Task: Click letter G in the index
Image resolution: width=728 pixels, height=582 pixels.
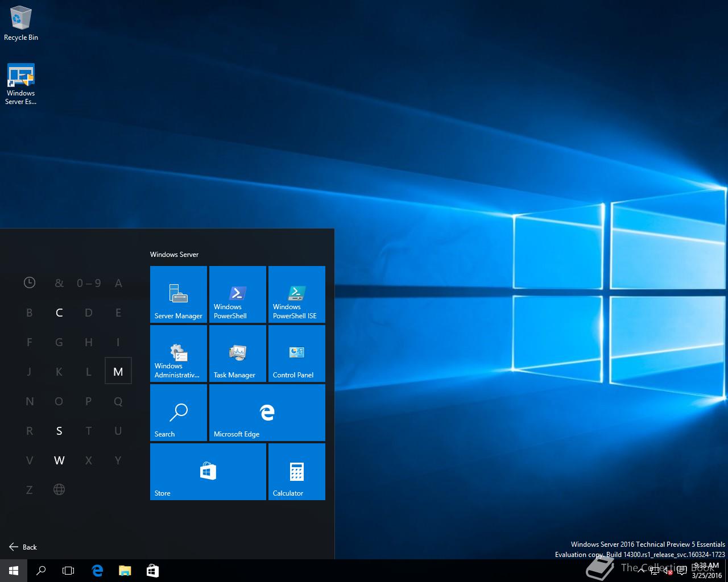Action: [x=59, y=342]
